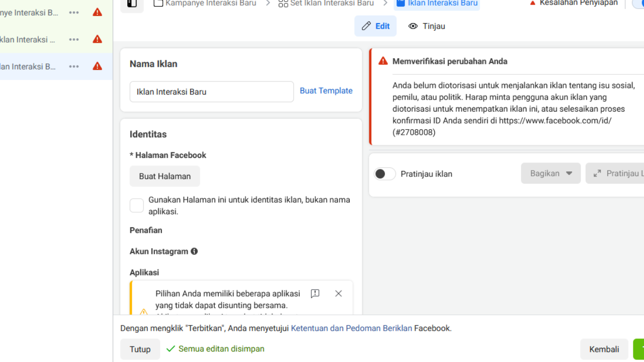Click into the Nama Iklan text field
Screen dimensions: 644x362
pos(212,92)
